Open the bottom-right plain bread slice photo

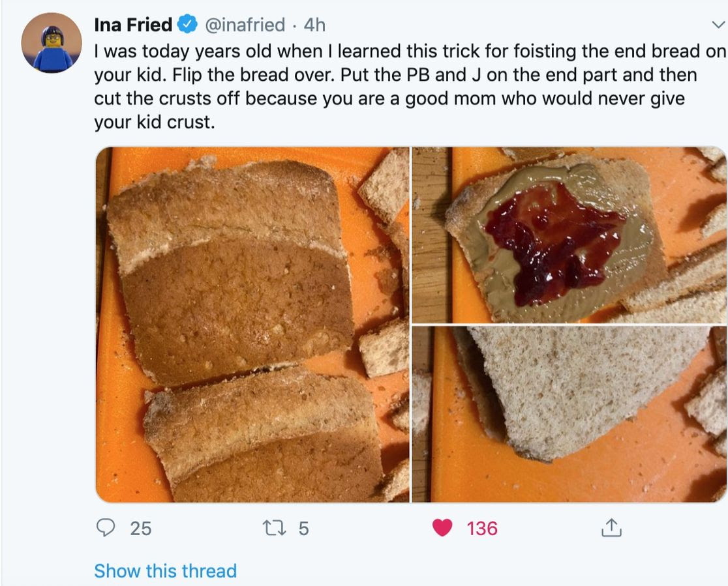pyautogui.click(x=568, y=414)
